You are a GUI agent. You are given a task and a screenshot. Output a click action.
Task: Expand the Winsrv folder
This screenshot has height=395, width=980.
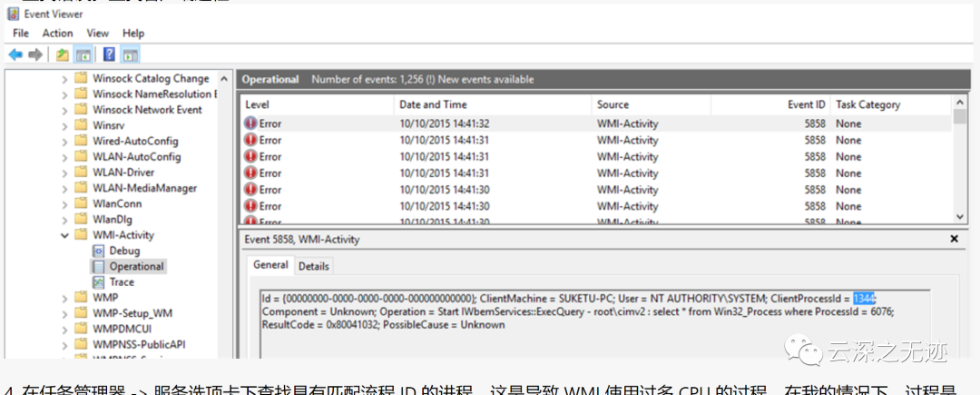pyautogui.click(x=65, y=125)
